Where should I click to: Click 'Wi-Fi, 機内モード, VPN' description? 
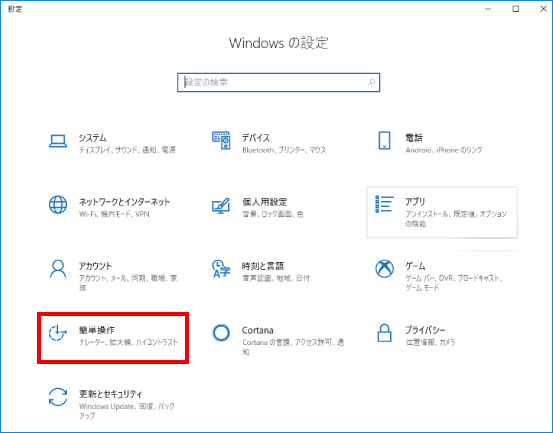click(x=114, y=214)
